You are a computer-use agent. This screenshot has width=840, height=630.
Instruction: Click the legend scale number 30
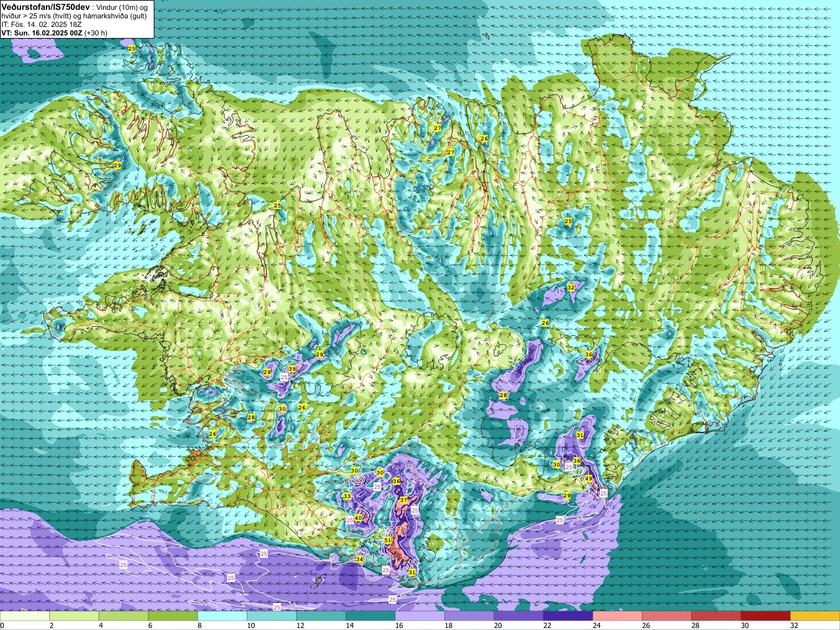click(x=745, y=625)
